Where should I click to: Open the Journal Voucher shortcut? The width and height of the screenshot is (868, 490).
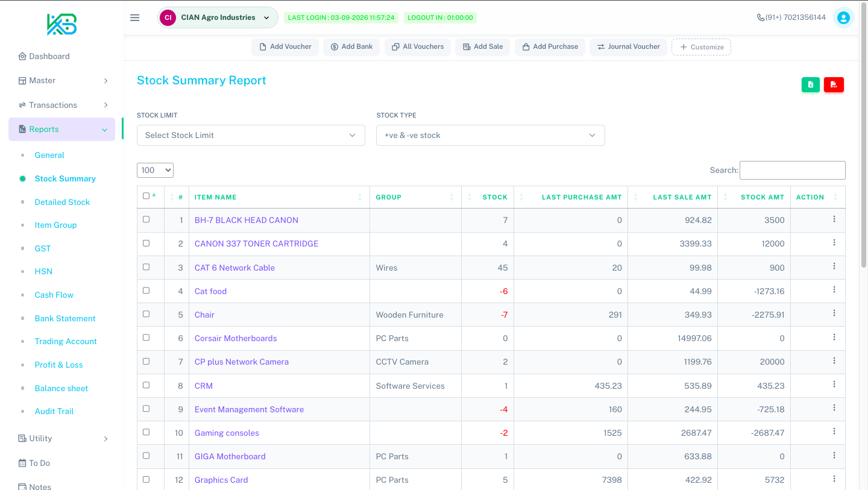click(628, 46)
